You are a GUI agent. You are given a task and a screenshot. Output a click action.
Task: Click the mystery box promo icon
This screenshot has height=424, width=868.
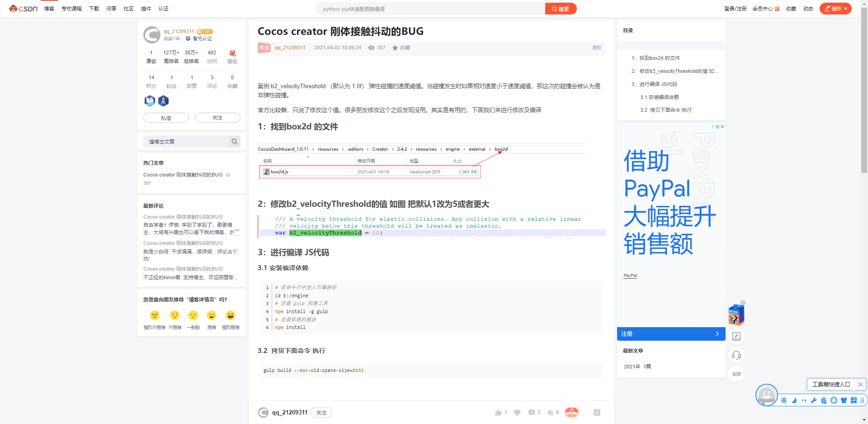click(x=736, y=314)
